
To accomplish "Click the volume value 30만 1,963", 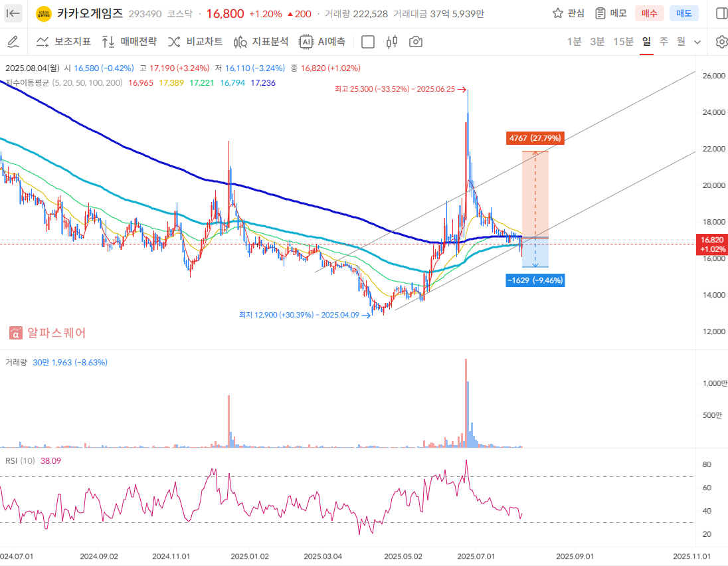I will click(x=70, y=362).
